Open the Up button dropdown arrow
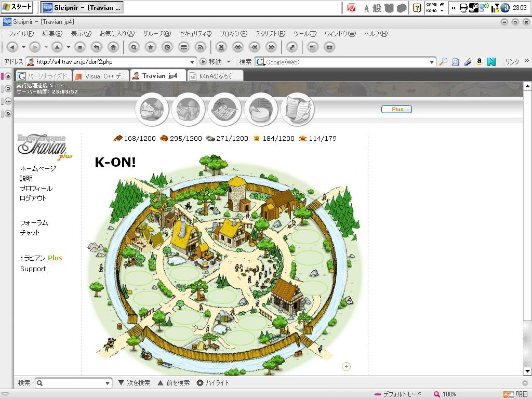Image resolution: width=532 pixels, height=399 pixels. (x=68, y=47)
